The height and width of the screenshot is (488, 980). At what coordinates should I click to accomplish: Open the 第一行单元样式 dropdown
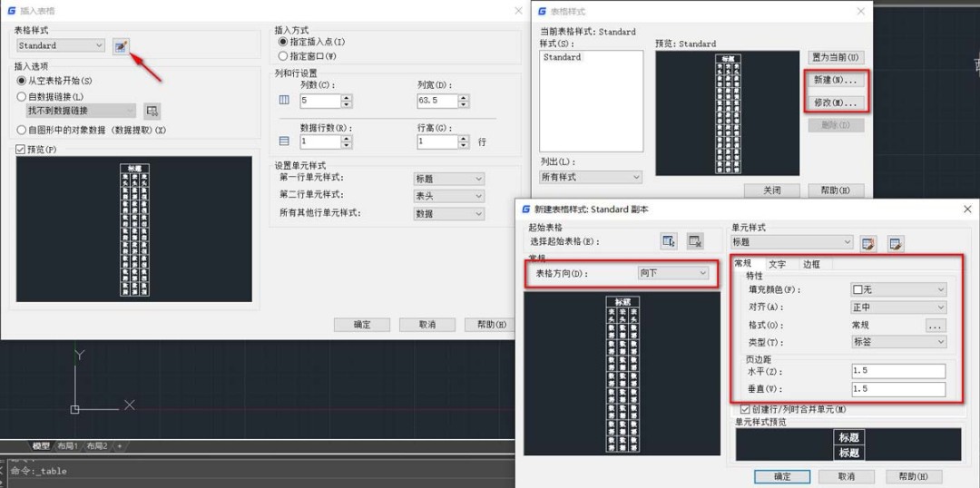coord(448,179)
